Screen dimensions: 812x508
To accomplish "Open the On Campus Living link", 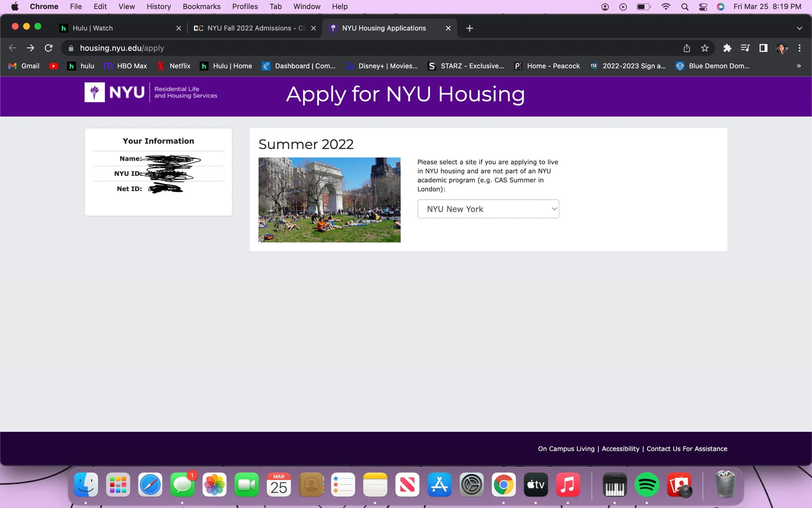I will point(566,449).
